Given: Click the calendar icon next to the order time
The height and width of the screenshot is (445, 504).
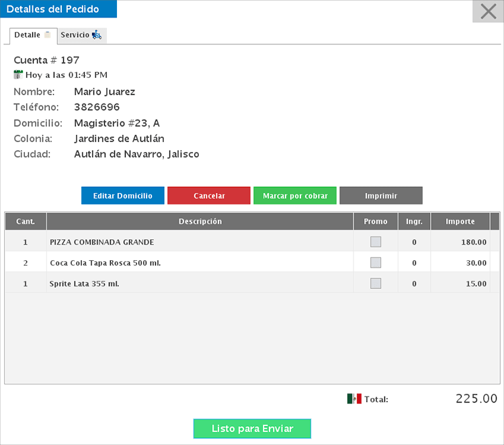Looking at the screenshot, I should [x=18, y=75].
